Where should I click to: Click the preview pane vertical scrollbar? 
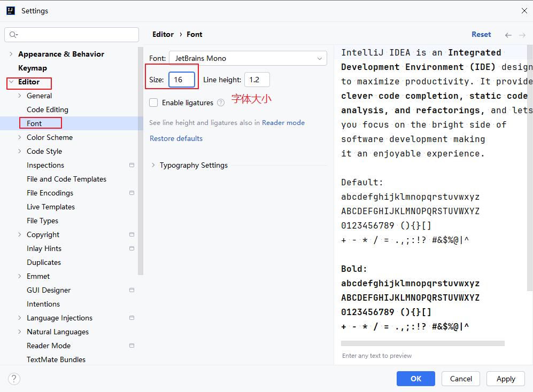tap(530, 168)
